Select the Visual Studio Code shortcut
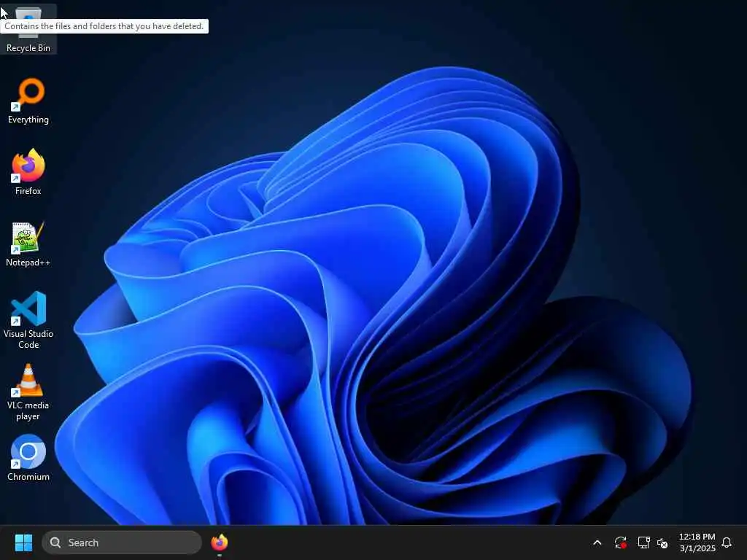This screenshot has height=560, width=747. tap(28, 320)
